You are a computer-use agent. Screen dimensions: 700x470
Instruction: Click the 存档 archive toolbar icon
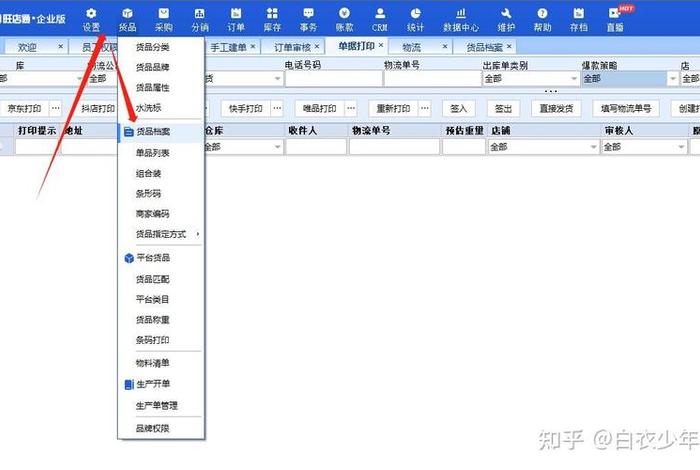pos(579,20)
